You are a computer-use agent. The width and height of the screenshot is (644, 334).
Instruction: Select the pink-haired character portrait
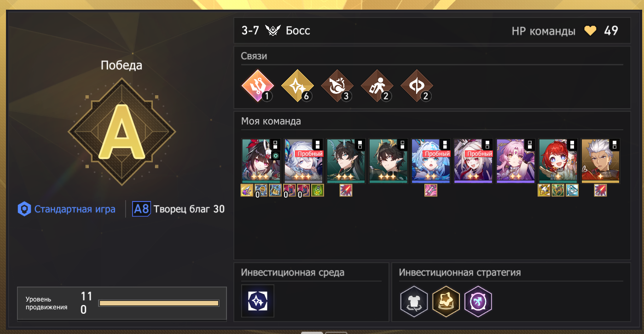coord(516,161)
